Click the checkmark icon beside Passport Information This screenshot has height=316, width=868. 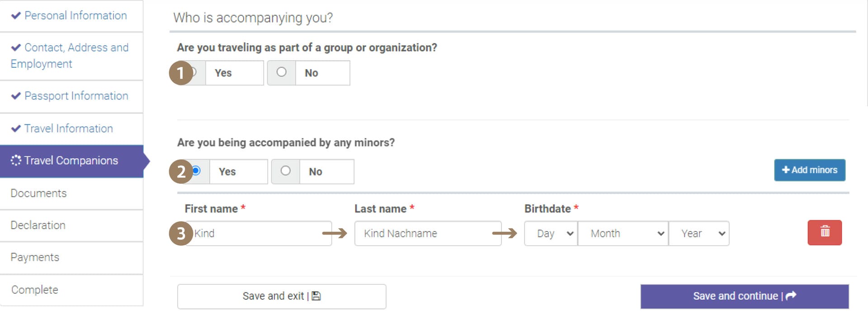(x=16, y=96)
